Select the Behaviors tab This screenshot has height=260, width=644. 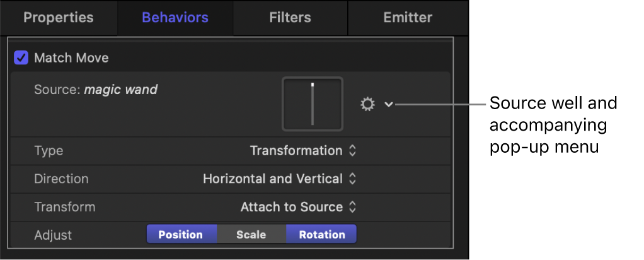point(176,18)
